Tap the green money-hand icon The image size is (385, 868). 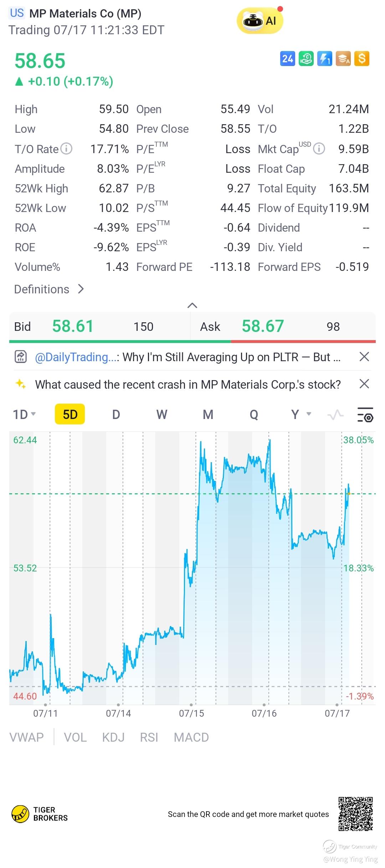(306, 59)
